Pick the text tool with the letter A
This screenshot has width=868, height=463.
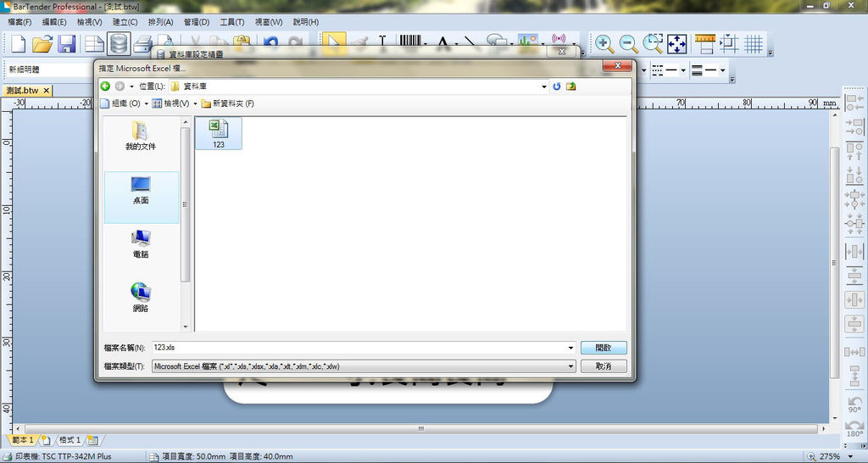coord(442,43)
